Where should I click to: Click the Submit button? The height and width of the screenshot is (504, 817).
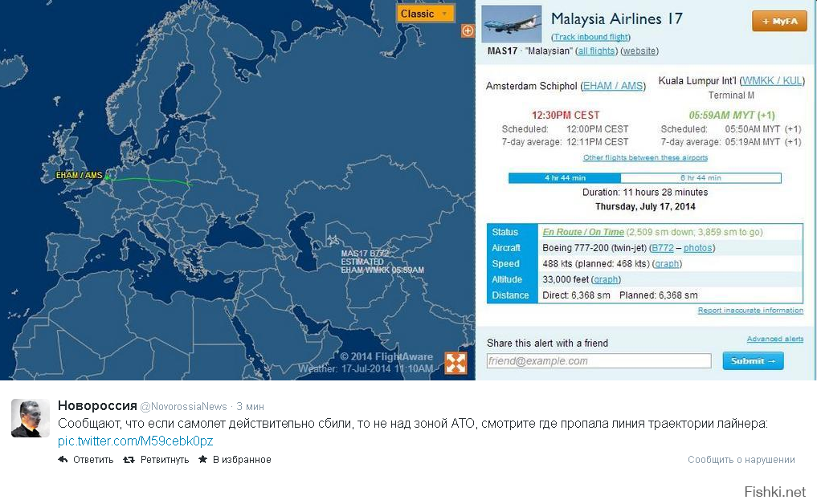(x=753, y=361)
